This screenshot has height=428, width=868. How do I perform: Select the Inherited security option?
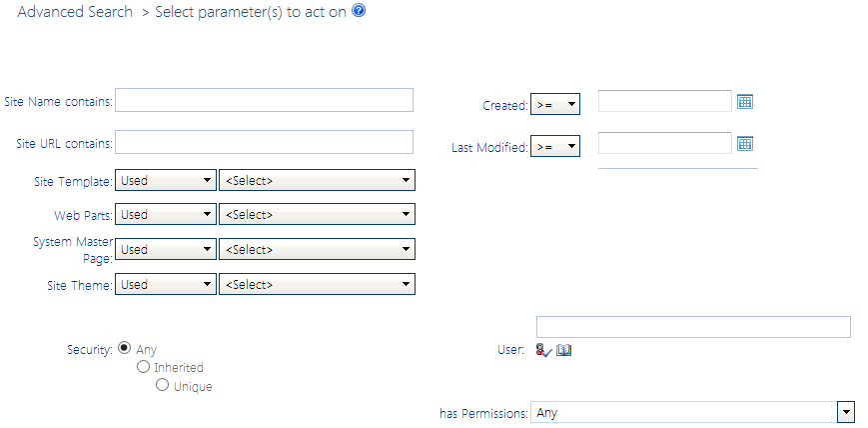click(x=143, y=367)
